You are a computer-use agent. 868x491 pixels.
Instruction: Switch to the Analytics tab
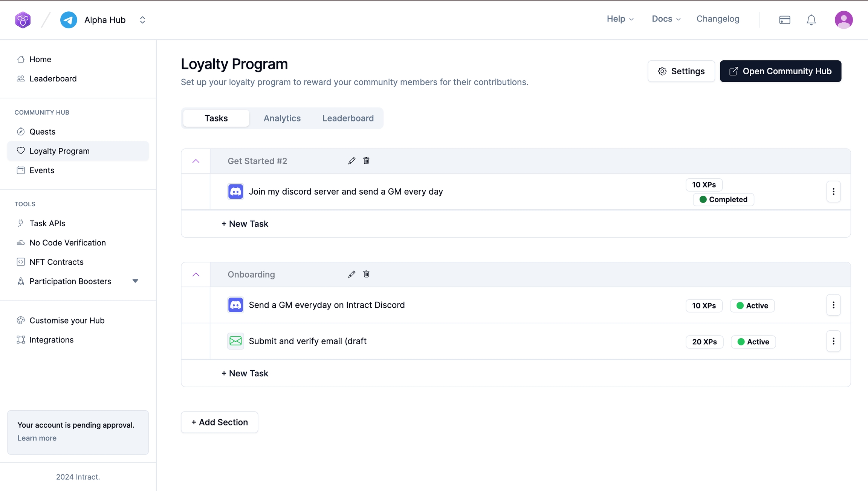[282, 118]
